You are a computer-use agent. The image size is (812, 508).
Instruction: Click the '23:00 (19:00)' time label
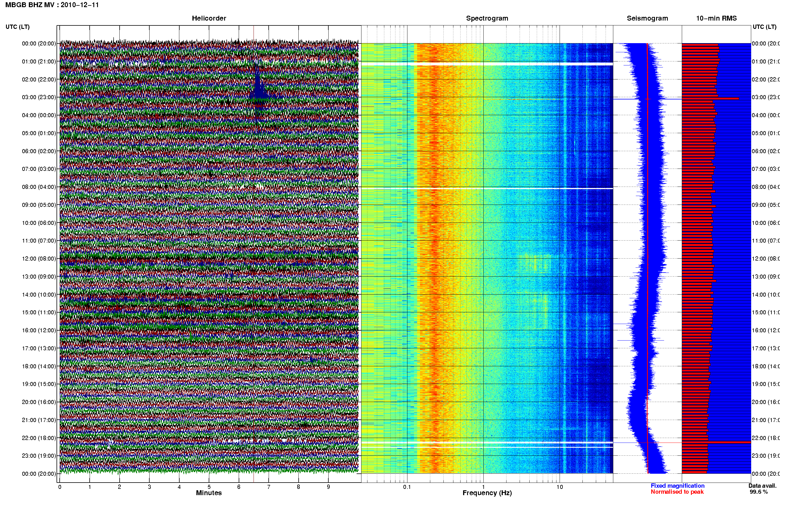(39, 456)
